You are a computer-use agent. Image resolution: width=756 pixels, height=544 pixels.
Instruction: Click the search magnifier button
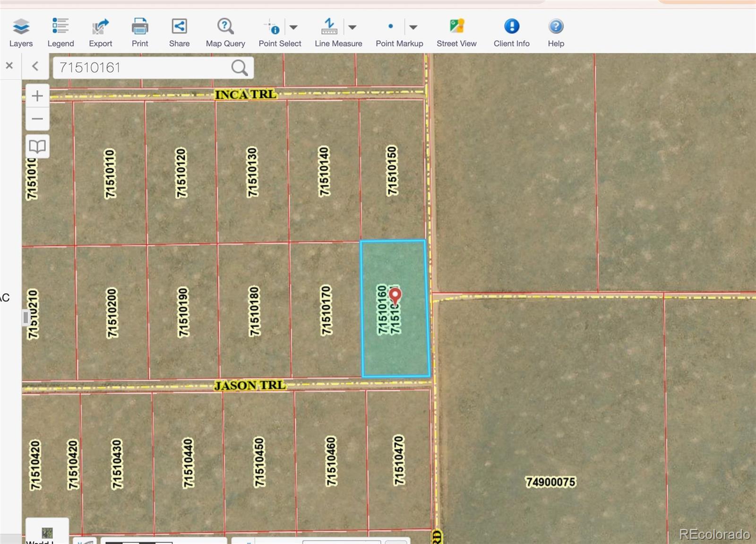click(x=240, y=68)
